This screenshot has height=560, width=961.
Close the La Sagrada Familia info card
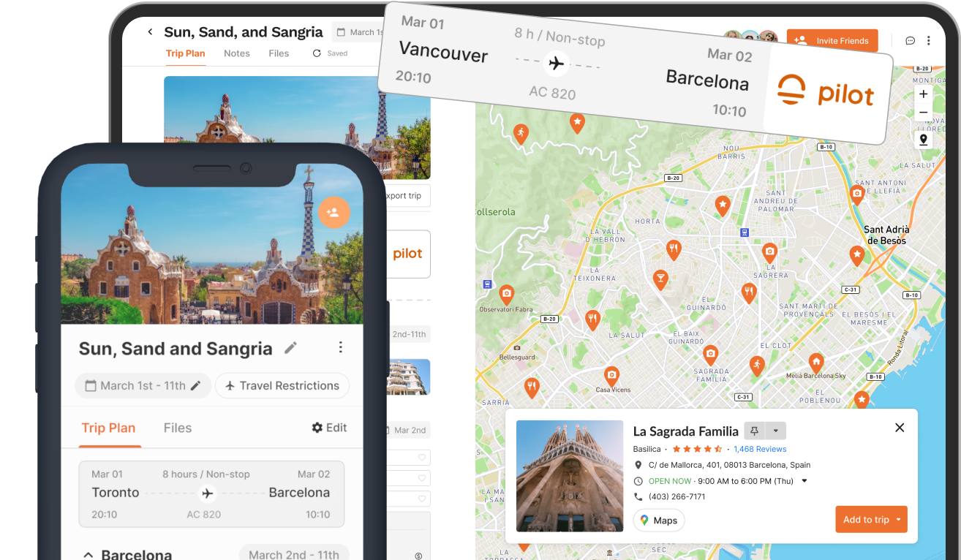pos(900,428)
